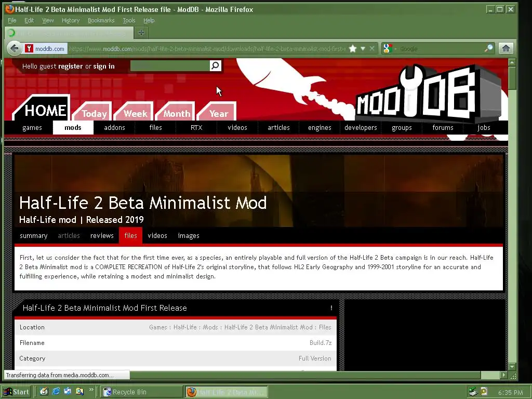Open the developers navigation item
This screenshot has width=532, height=399.
361,128
